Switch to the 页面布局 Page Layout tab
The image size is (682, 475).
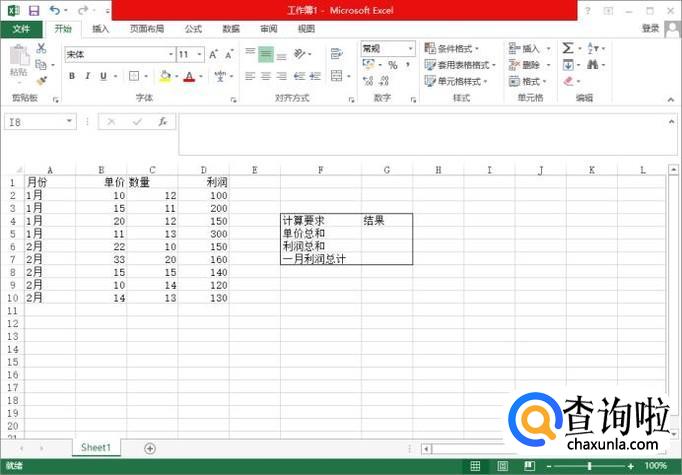point(147,29)
